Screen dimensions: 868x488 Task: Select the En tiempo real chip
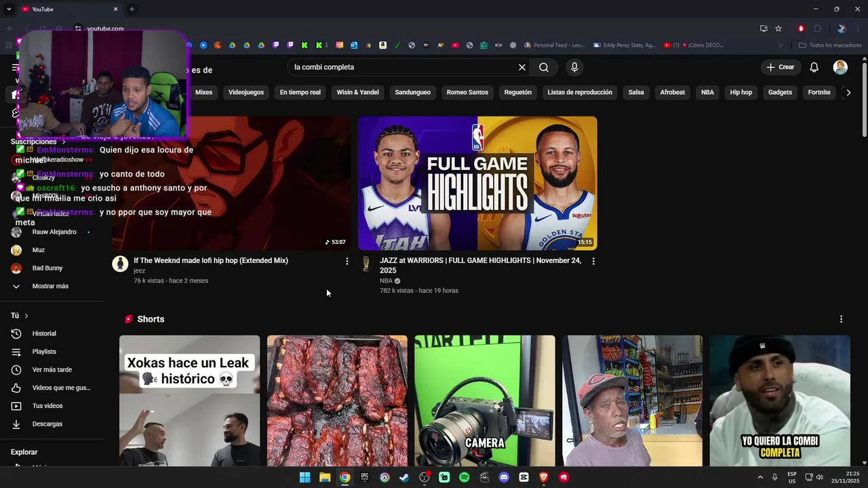click(x=300, y=92)
